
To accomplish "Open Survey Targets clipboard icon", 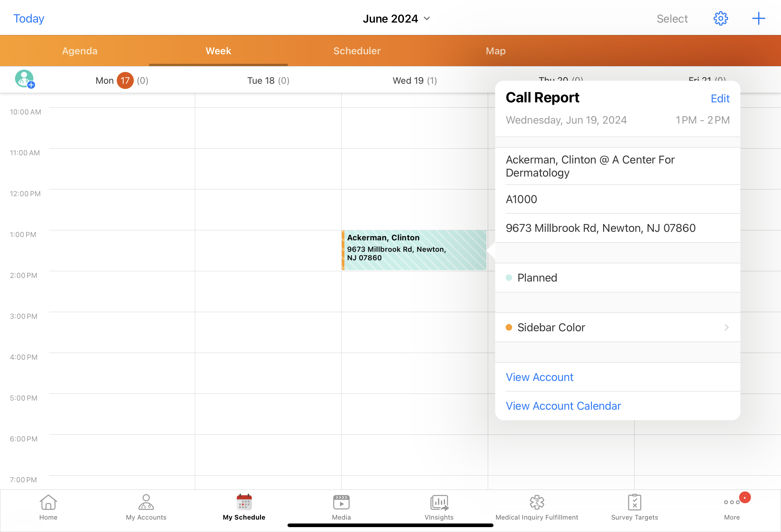I will [x=634, y=503].
